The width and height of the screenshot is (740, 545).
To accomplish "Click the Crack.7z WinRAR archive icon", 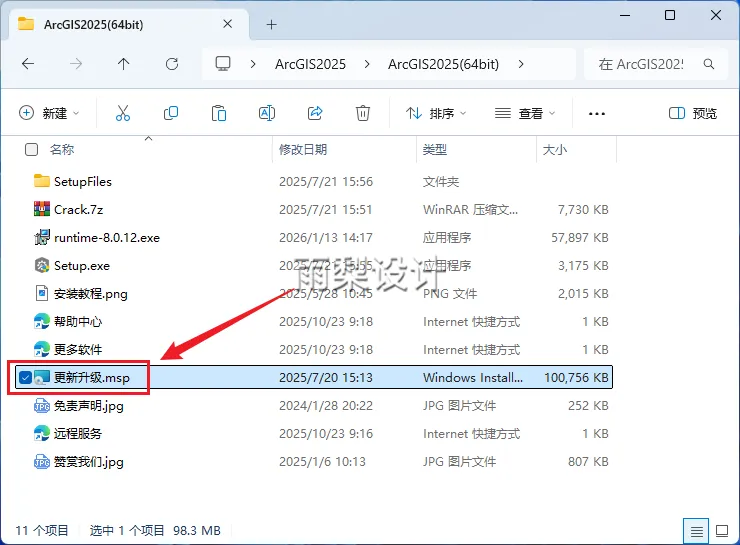I will (42, 209).
